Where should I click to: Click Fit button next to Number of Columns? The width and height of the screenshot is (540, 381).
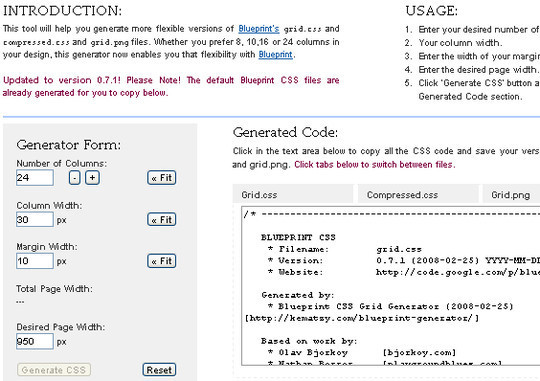[x=162, y=178]
